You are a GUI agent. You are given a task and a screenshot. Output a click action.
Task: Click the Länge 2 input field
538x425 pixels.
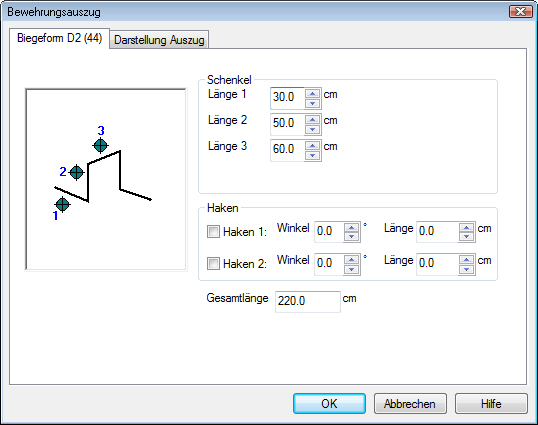coord(287,123)
